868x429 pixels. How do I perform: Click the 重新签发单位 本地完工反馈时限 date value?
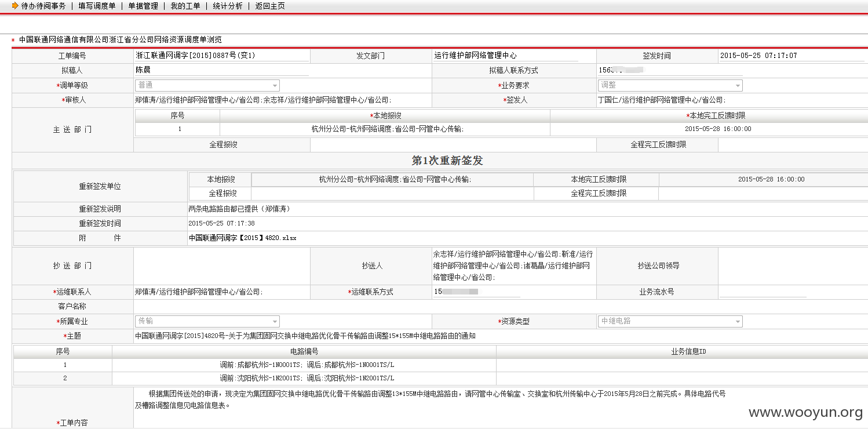771,180
